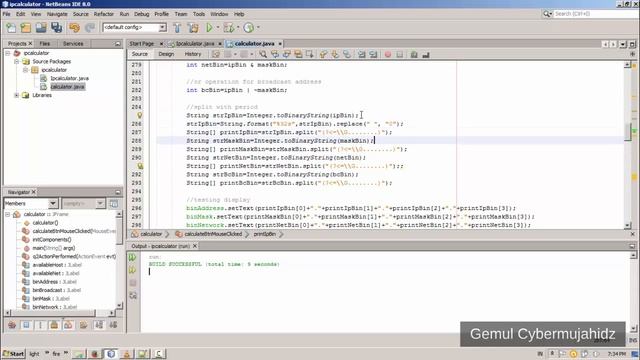The width and height of the screenshot is (640, 360).
Task: Switch to the Services tab
Action: (73, 43)
